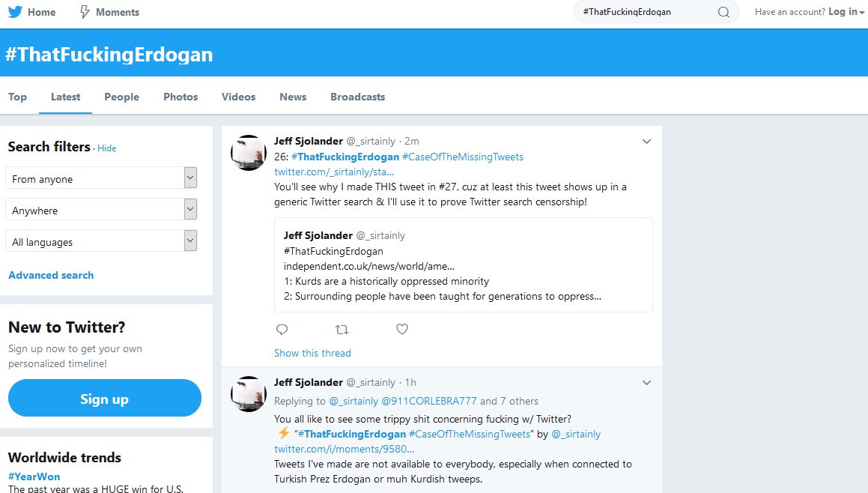This screenshot has height=493, width=868.
Task: Click 'Worldwide trends' heading
Action: point(64,458)
